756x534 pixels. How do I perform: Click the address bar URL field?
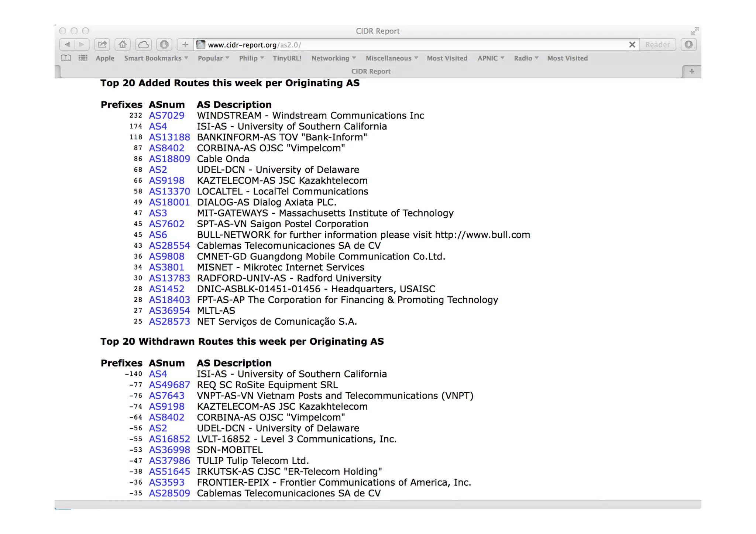click(x=406, y=45)
